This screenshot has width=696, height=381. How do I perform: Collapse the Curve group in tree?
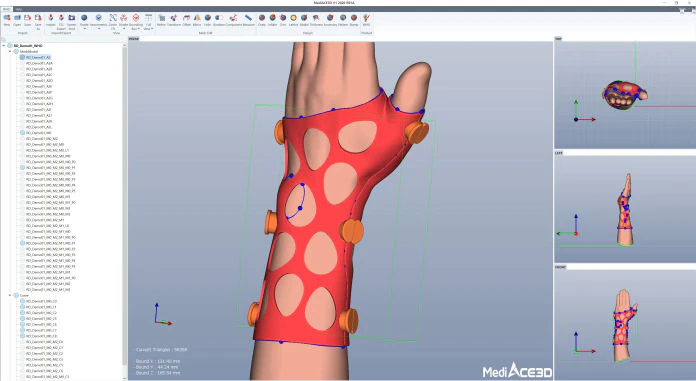pyautogui.click(x=10, y=295)
